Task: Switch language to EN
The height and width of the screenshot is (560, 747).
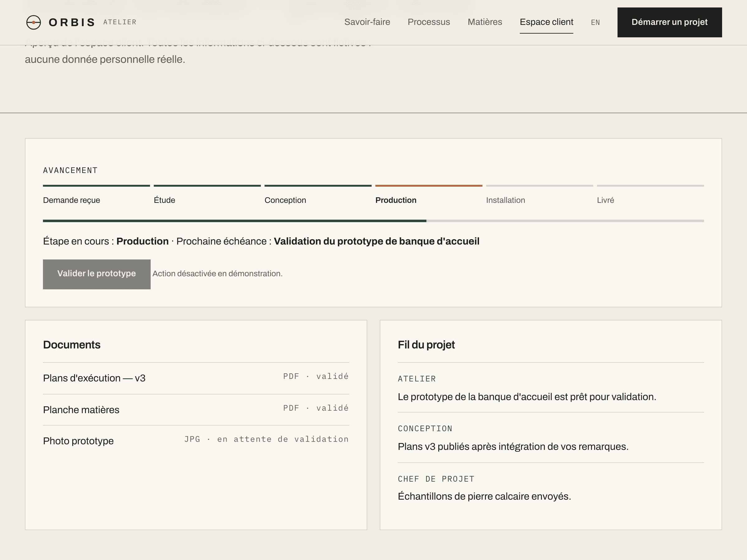Action: 595,22
